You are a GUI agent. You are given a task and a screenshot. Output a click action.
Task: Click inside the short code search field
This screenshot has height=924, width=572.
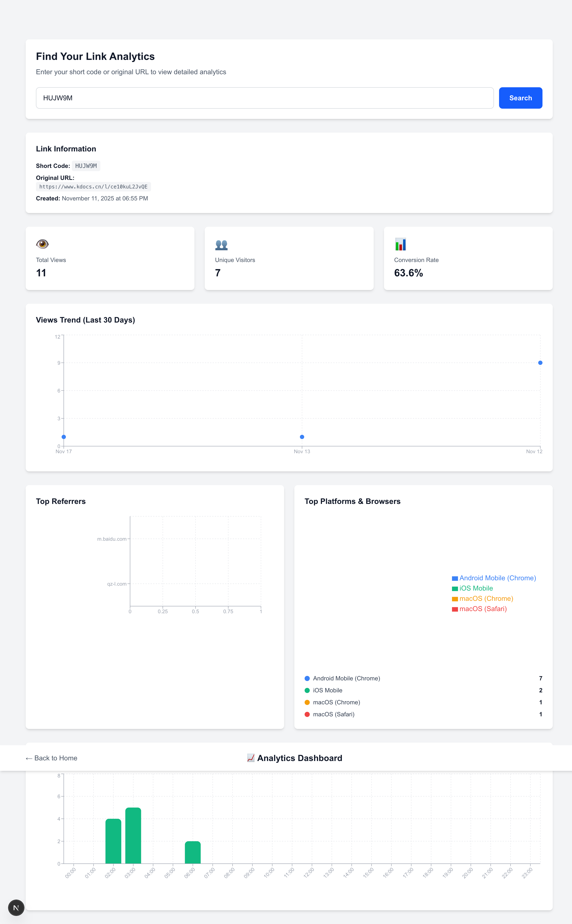click(265, 98)
